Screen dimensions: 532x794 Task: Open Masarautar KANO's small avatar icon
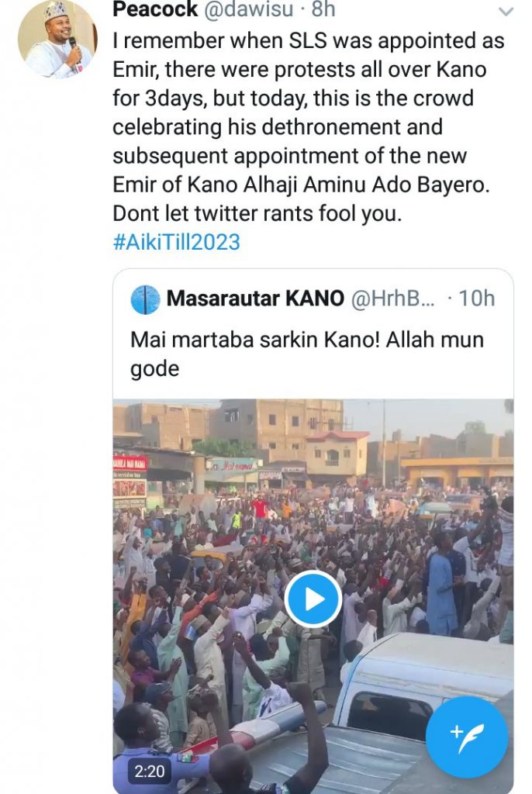pyautogui.click(x=145, y=299)
